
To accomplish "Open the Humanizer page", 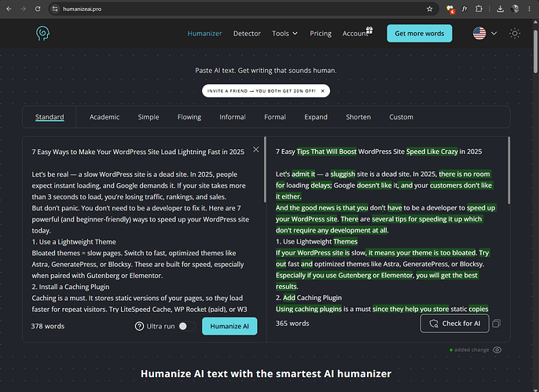I will click(204, 33).
